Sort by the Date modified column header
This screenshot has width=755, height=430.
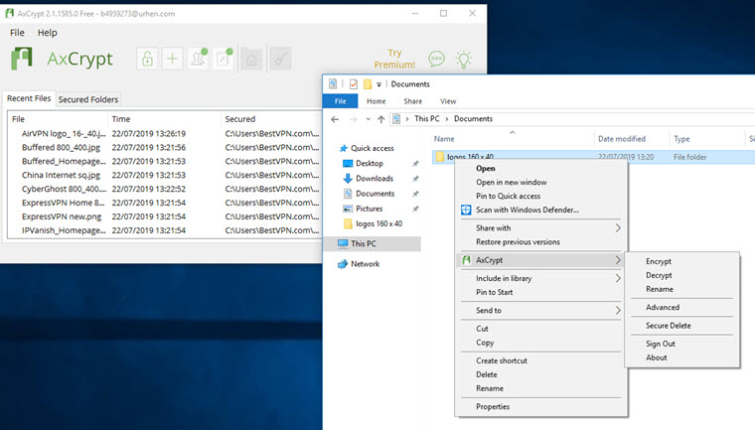(x=622, y=139)
